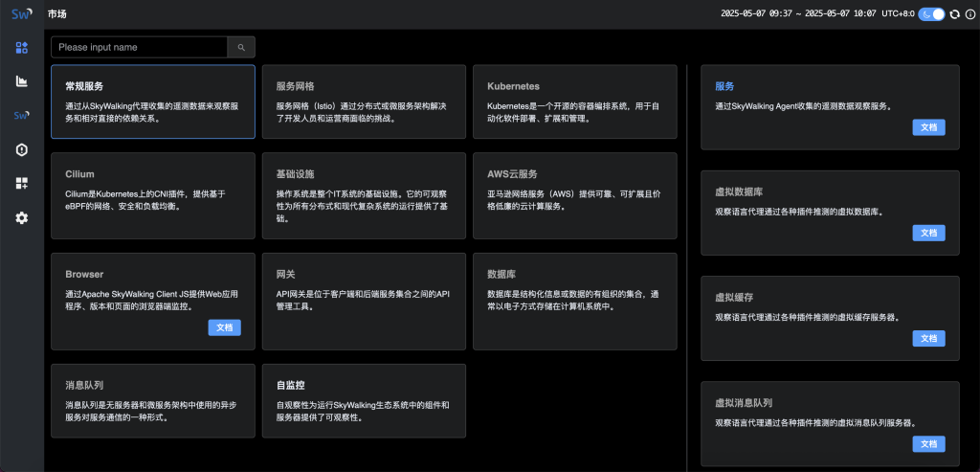The image size is (980, 472).
Task: Select the 自监控 card
Action: click(x=364, y=401)
